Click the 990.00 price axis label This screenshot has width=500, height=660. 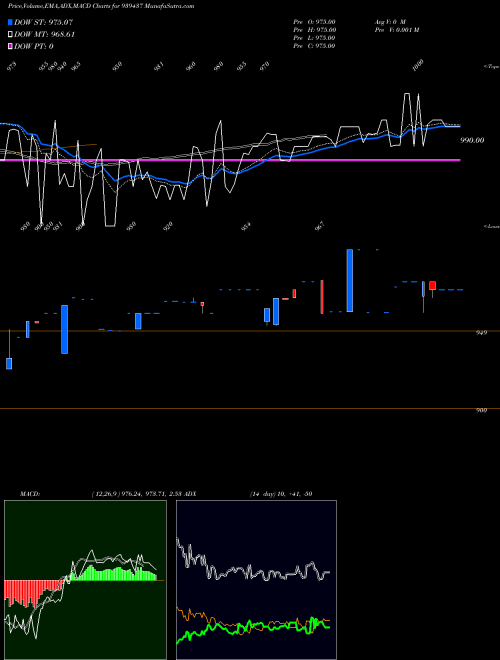pyautogui.click(x=472, y=140)
